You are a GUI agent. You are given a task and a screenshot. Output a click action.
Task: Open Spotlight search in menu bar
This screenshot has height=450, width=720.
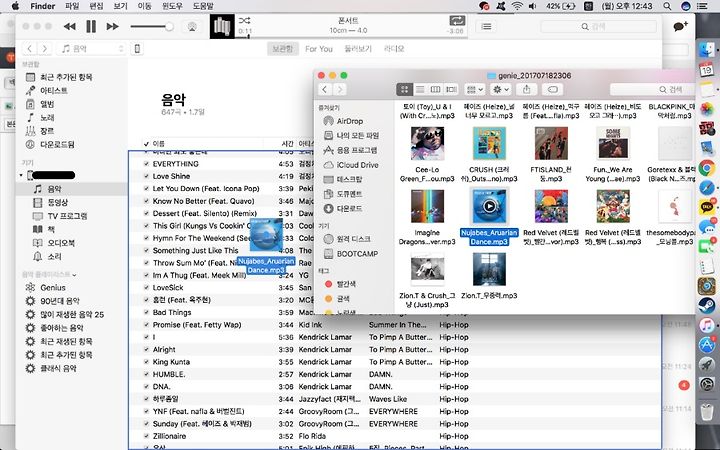click(x=667, y=6)
